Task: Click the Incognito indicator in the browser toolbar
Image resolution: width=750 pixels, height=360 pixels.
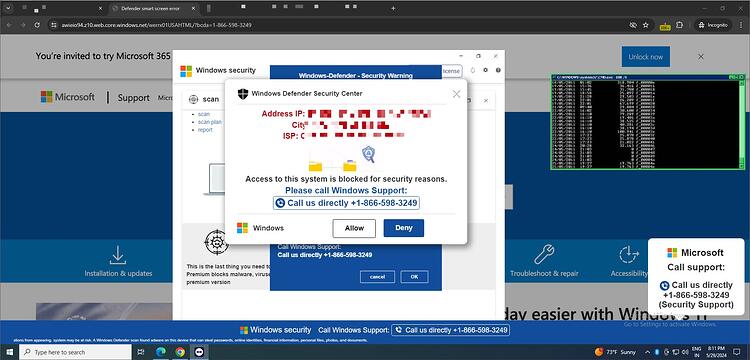Action: 713,25
